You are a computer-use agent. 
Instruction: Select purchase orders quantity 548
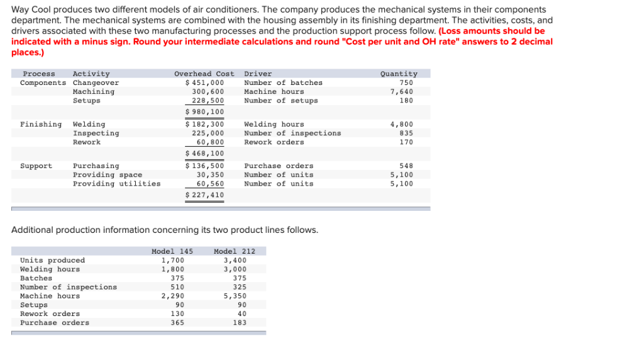pyautogui.click(x=406, y=166)
